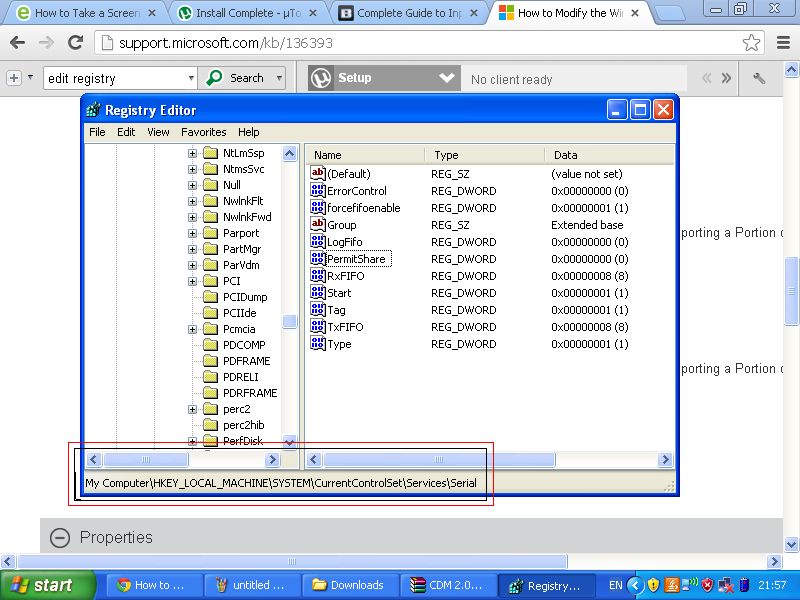Select the ErrorControl DWORD value icon
Image resolution: width=800 pixels, height=600 pixels.
(317, 191)
